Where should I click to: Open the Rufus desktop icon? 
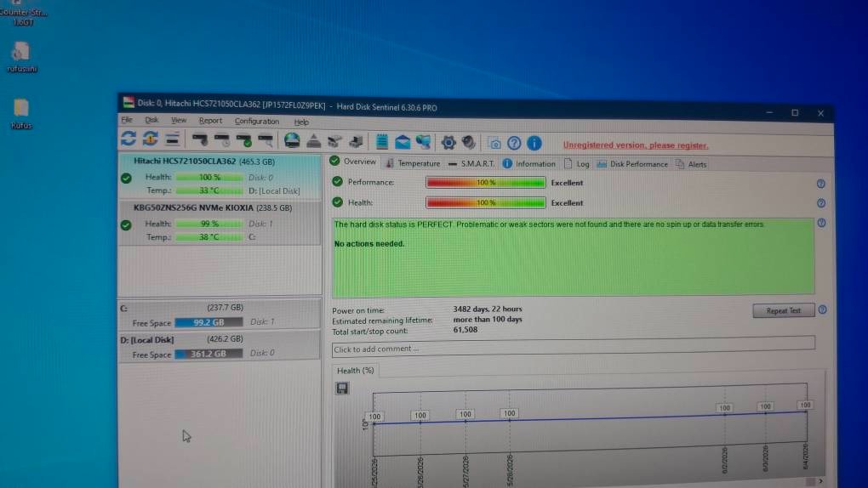point(21,114)
